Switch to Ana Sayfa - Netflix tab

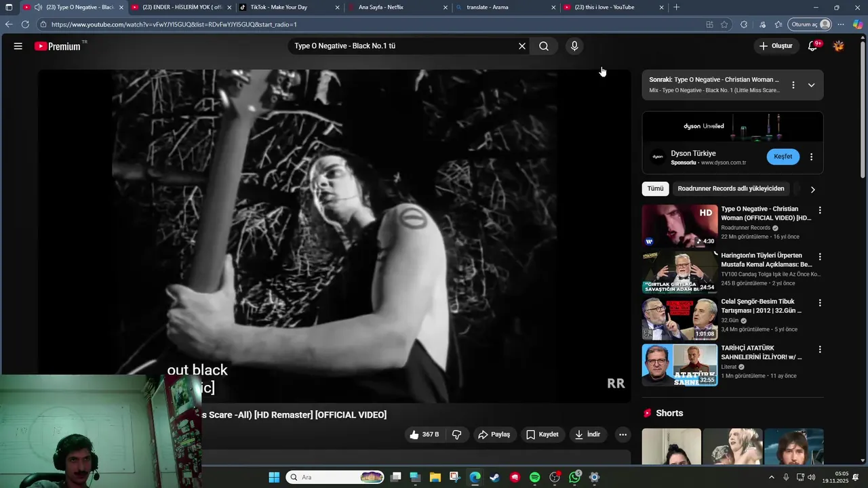pyautogui.click(x=397, y=7)
